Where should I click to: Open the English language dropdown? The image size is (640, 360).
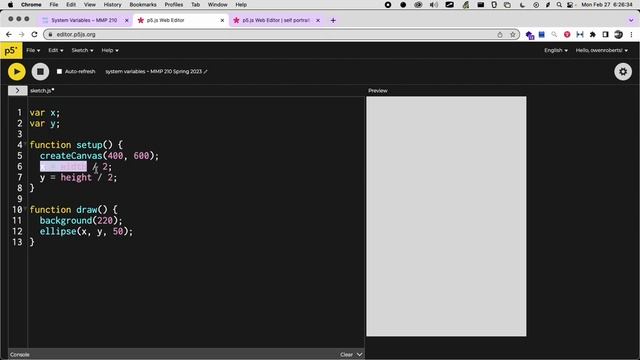(x=556, y=51)
